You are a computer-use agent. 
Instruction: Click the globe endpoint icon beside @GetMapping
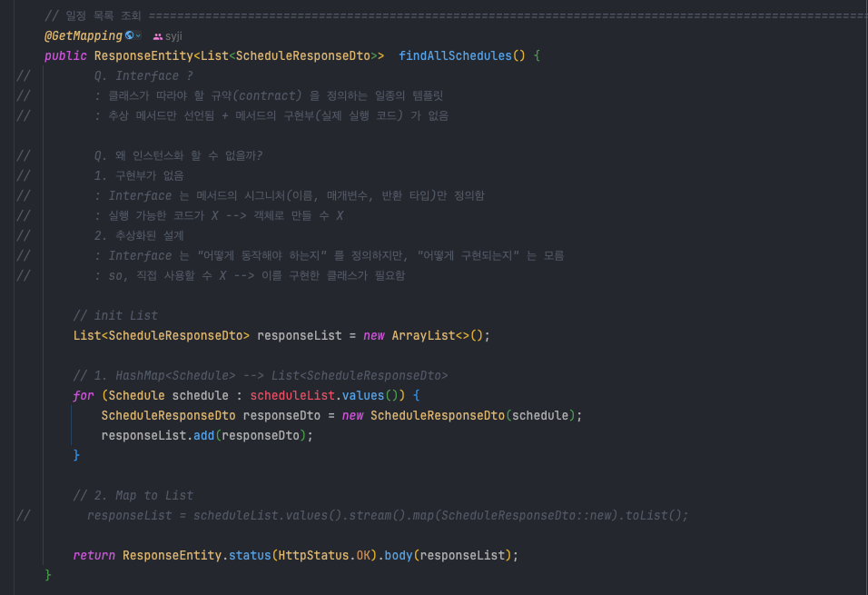point(130,35)
